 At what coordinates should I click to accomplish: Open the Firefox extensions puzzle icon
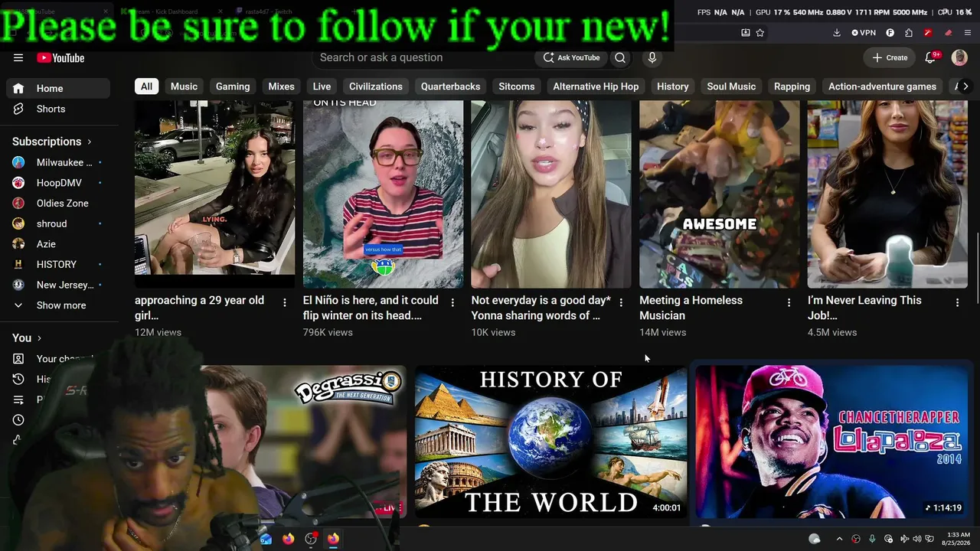[x=909, y=33]
